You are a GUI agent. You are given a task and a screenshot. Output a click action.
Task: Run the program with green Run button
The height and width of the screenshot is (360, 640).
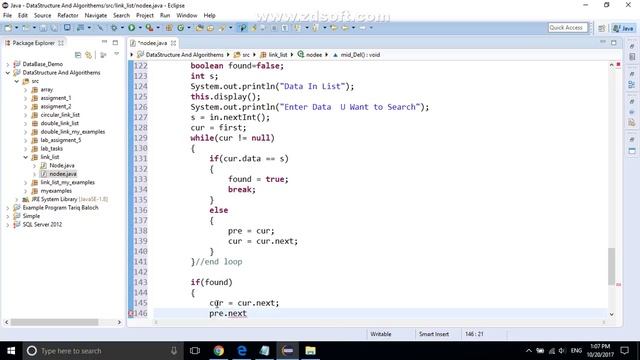[131, 28]
